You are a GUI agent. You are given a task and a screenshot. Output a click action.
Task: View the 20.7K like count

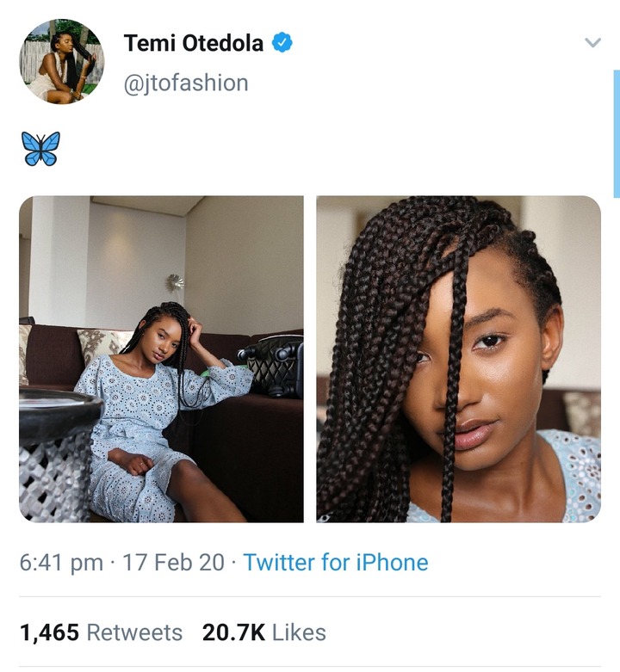pos(233,632)
